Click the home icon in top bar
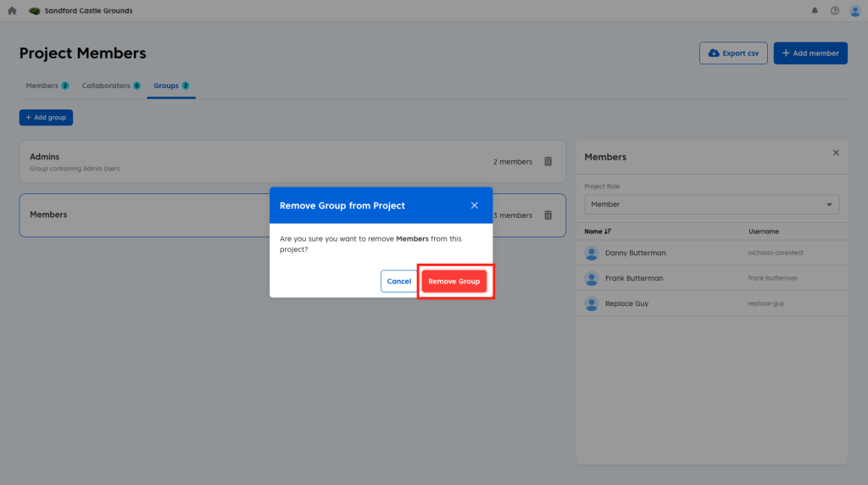The height and width of the screenshot is (485, 868). (x=12, y=11)
